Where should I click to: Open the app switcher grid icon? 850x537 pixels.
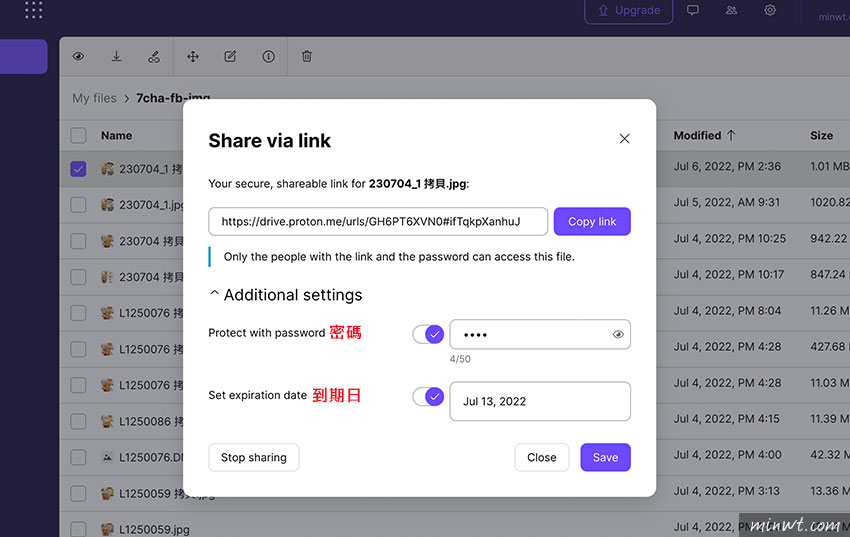click(33, 11)
